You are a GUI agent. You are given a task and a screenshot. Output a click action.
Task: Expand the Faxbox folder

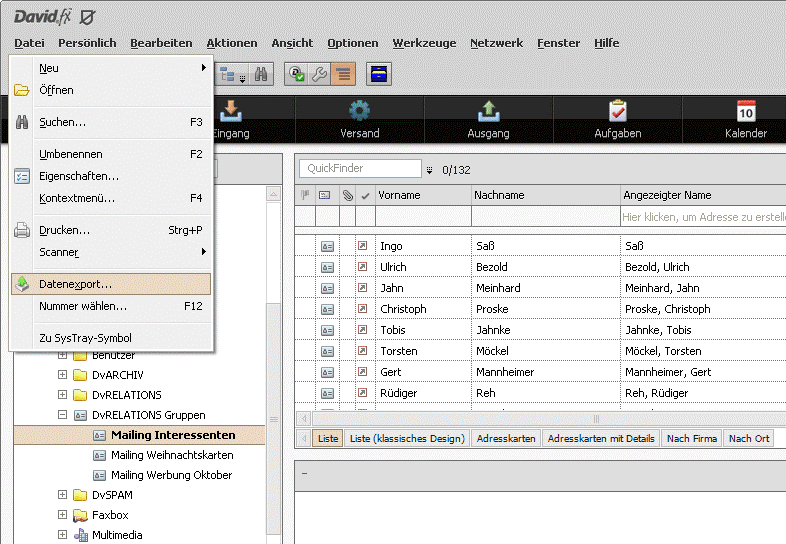click(62, 514)
